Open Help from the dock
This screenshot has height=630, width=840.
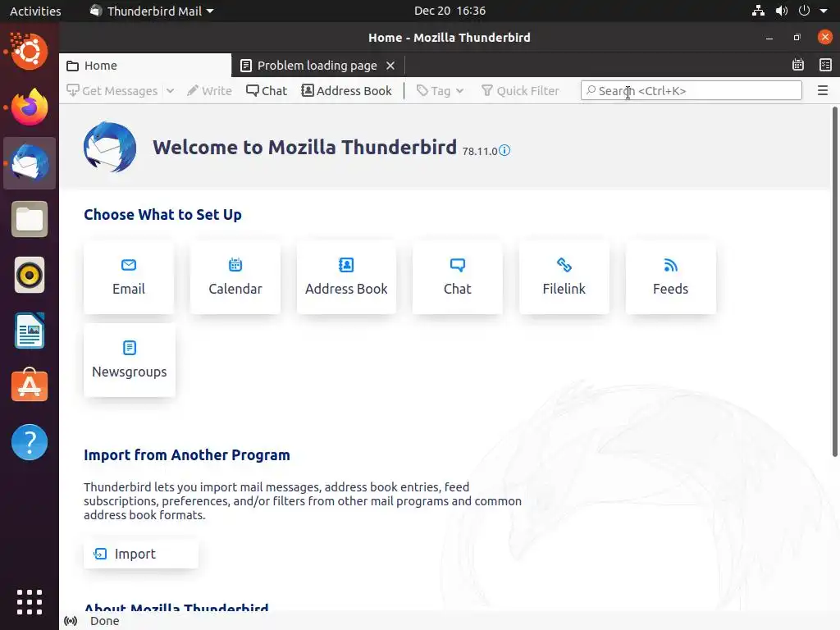tap(30, 442)
